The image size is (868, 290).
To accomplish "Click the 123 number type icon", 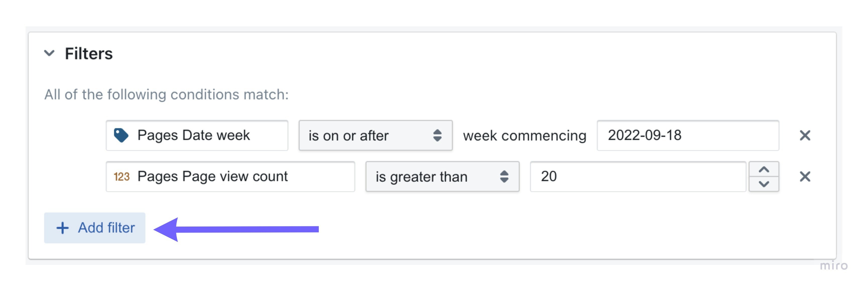I will (121, 177).
